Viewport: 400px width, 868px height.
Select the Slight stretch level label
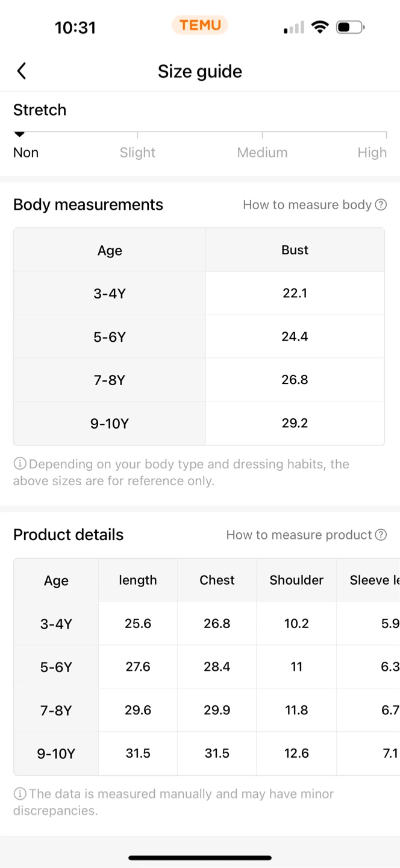[x=137, y=153]
